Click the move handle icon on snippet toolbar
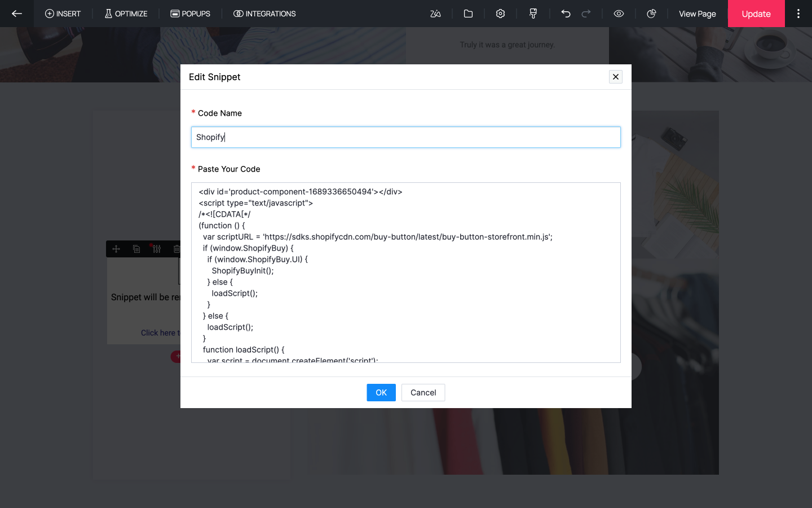The height and width of the screenshot is (508, 812). point(116,249)
